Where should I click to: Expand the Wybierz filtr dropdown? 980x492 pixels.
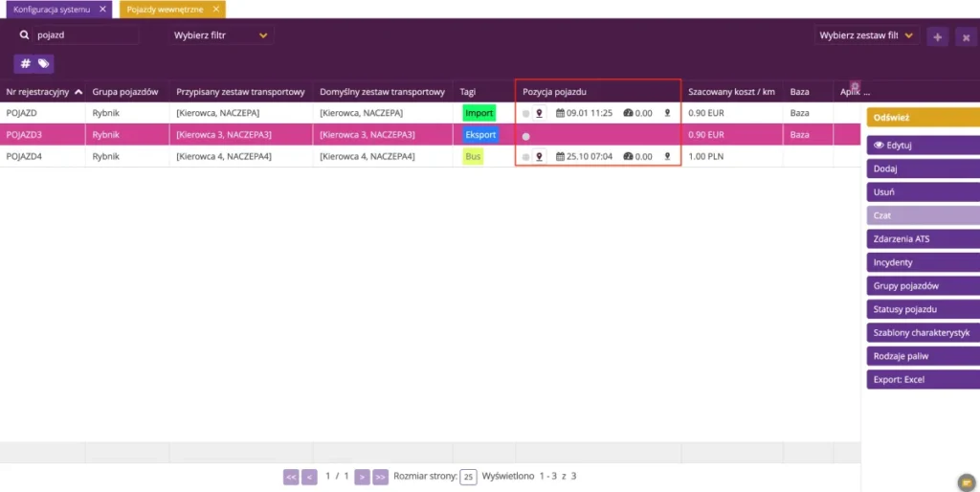(x=221, y=35)
